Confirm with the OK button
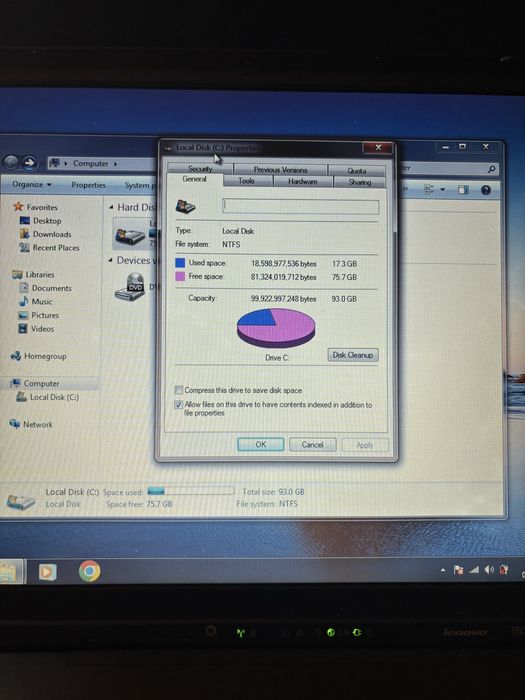Viewport: 525px width, 700px height. tap(261, 444)
